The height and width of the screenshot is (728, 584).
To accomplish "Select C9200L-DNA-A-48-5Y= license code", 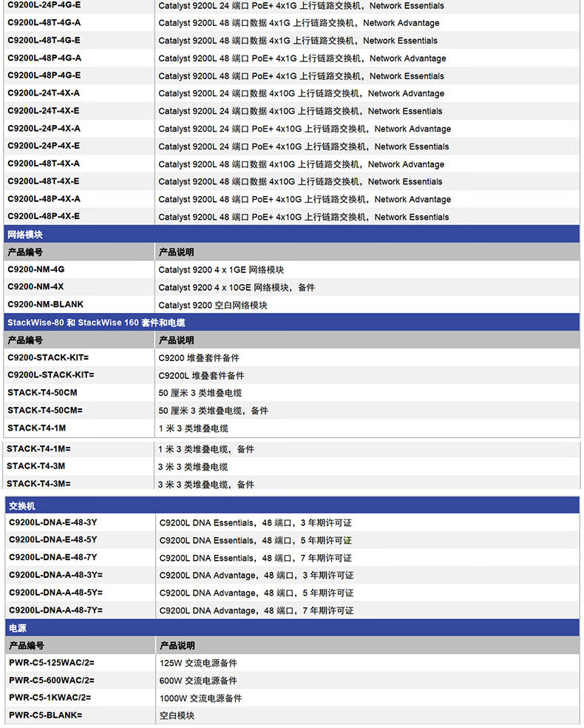I will [55, 593].
